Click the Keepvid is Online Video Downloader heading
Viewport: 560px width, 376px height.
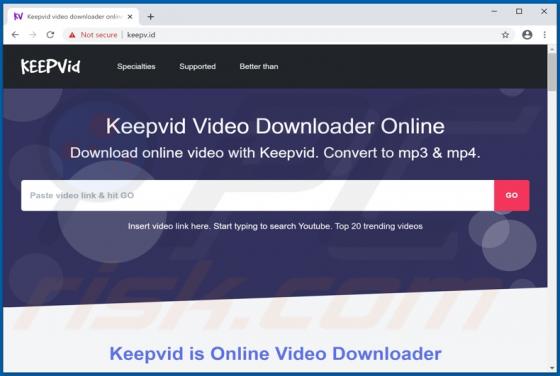tap(275, 354)
